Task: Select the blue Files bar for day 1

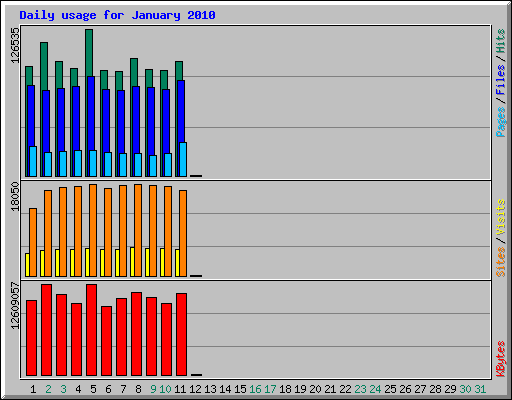Action: click(x=31, y=116)
